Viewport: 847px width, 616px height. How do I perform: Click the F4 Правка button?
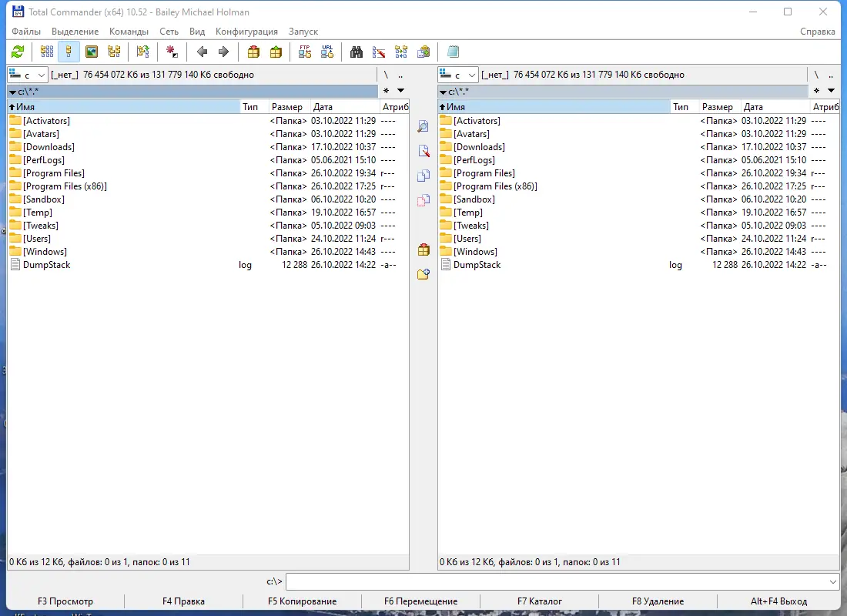tap(184, 601)
